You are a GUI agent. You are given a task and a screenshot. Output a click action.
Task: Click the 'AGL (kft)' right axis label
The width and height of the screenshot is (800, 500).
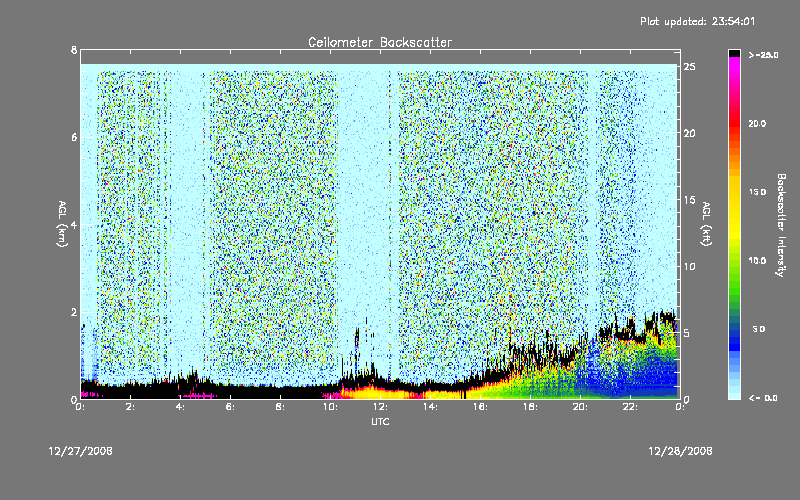click(706, 224)
